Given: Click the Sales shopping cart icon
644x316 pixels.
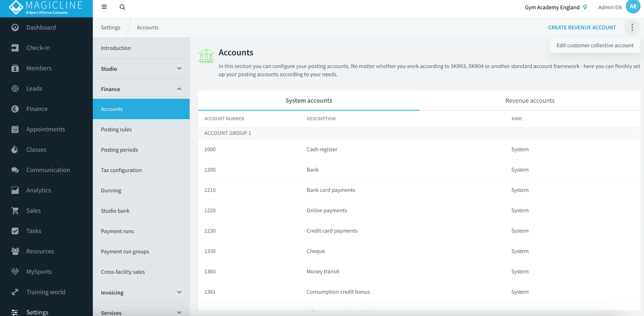Looking at the screenshot, I should pos(15,211).
